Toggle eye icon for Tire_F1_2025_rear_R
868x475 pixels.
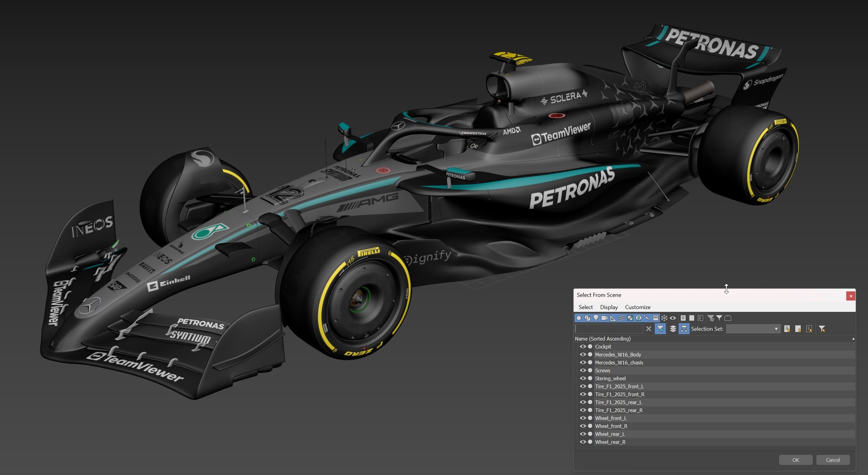pos(583,410)
